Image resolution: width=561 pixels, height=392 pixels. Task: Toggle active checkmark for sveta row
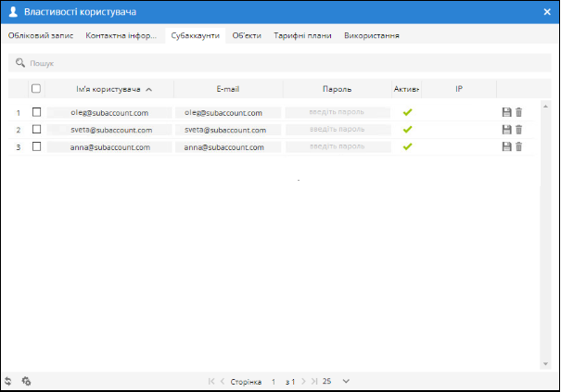[407, 130]
